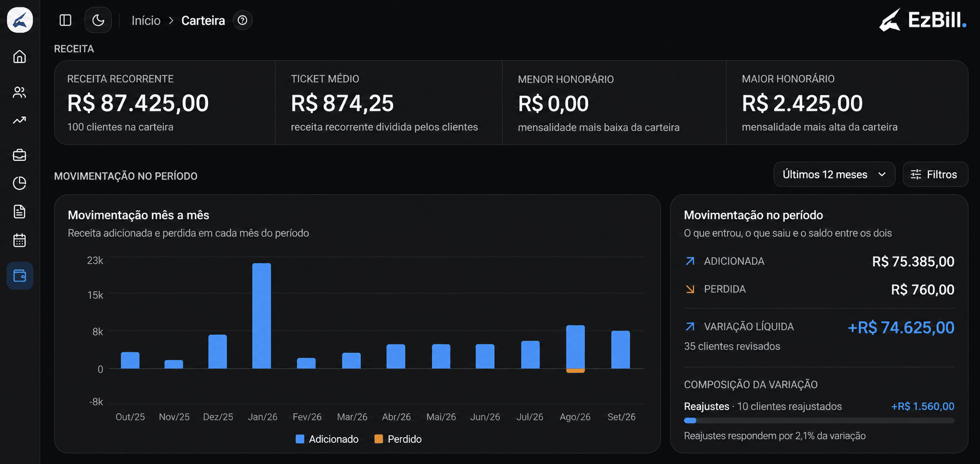The width and height of the screenshot is (980, 464).
Task: Collapse the sidebar panel with toggle icon
Action: [x=66, y=20]
